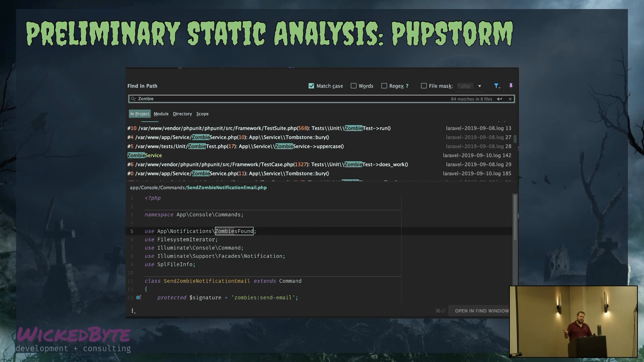Switch to the Module tab
This screenshot has width=644, height=362.
(x=161, y=114)
